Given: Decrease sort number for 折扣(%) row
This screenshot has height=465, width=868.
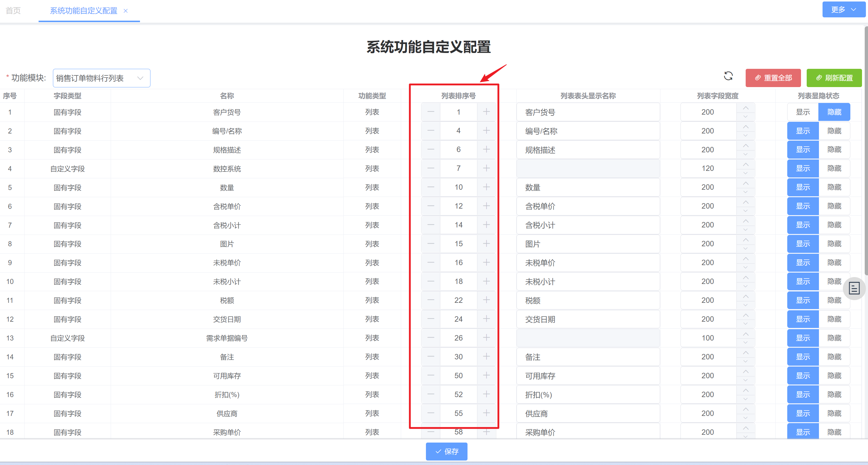Looking at the screenshot, I should point(431,394).
